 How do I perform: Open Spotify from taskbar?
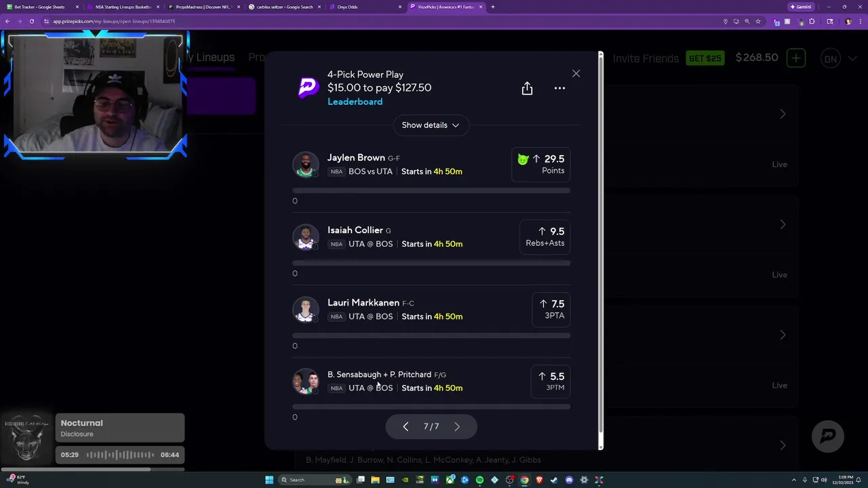point(479,480)
